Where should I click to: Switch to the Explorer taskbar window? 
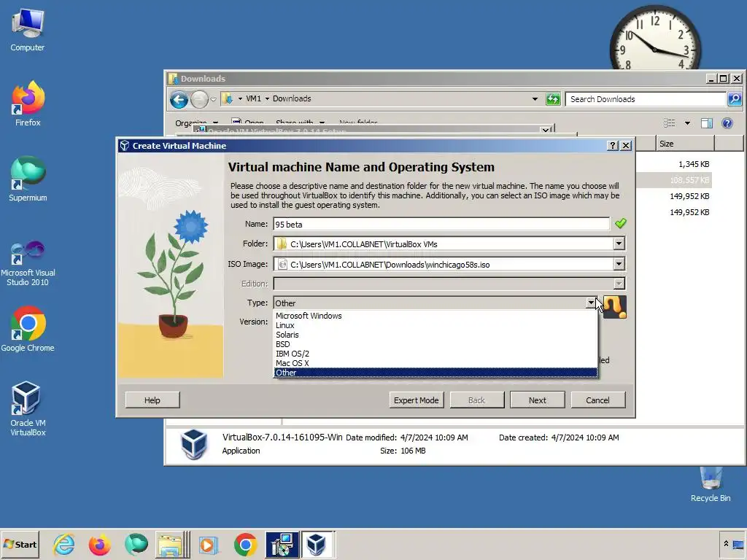(x=173, y=544)
